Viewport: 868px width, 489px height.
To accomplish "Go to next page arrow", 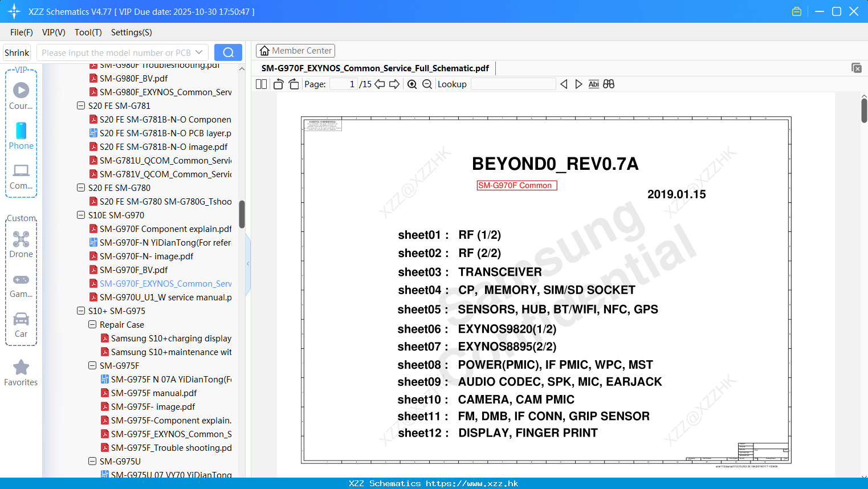I will click(394, 84).
